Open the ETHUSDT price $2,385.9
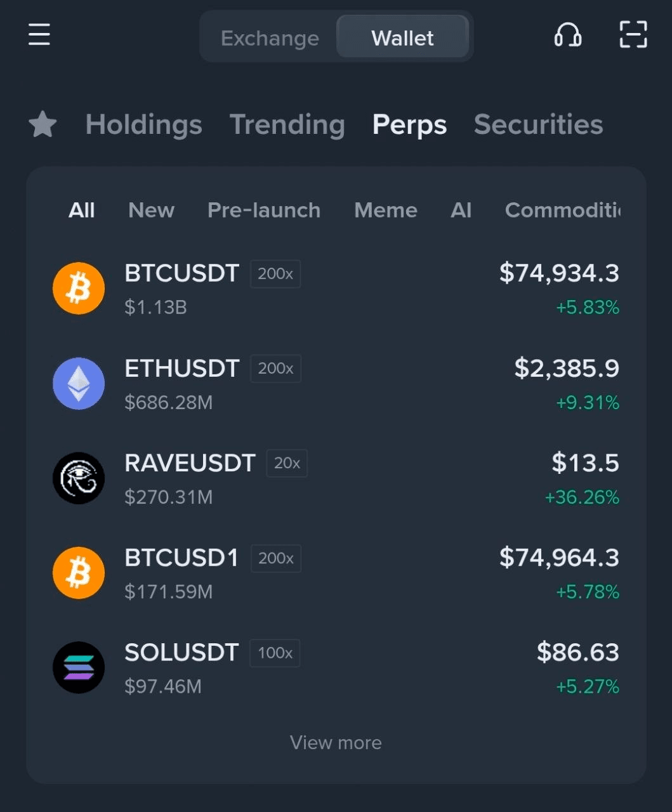Screen dimensions: 672x812 566,368
